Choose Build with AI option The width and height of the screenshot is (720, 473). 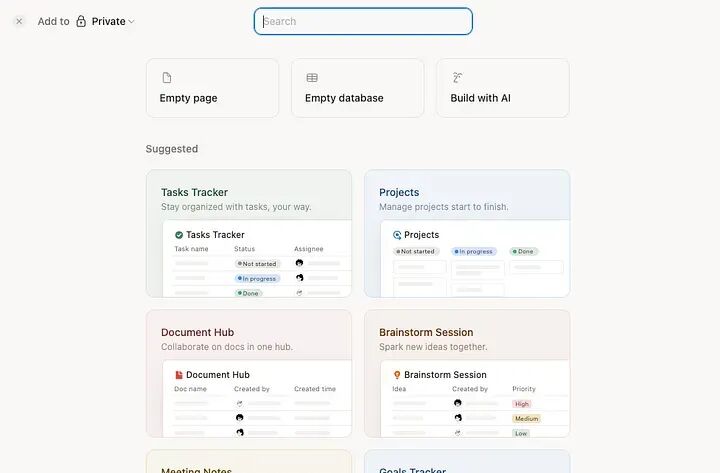coord(503,88)
